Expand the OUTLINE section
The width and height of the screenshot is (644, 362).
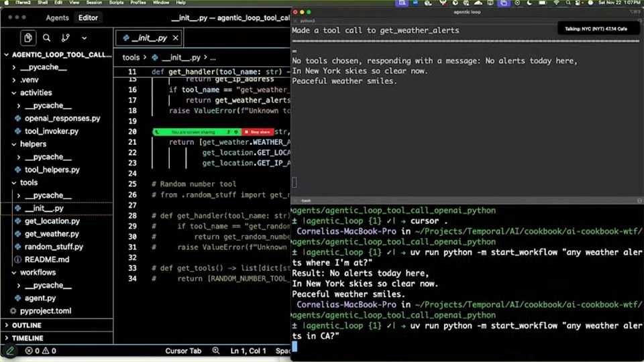26,325
